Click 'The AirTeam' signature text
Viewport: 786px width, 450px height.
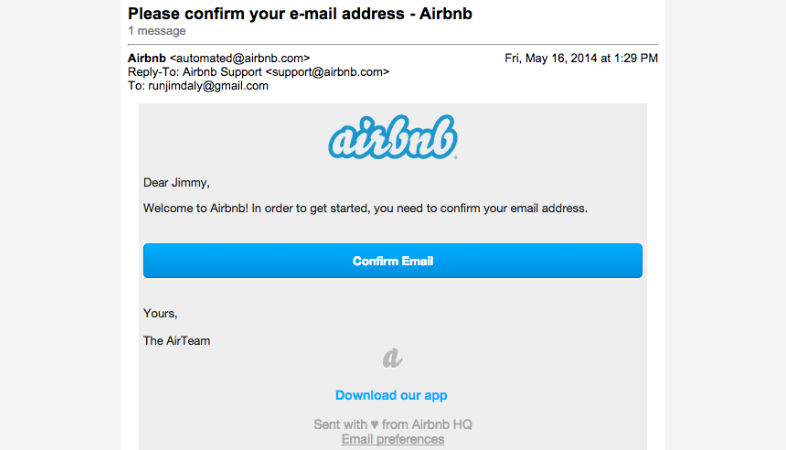pyautogui.click(x=176, y=341)
